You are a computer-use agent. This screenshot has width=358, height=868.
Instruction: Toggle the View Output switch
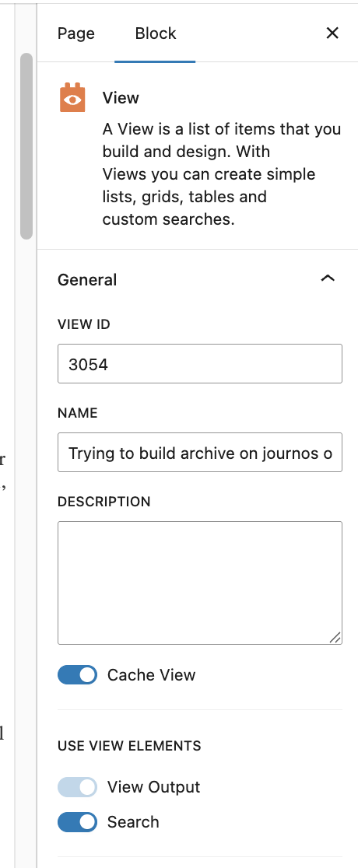coord(78,786)
